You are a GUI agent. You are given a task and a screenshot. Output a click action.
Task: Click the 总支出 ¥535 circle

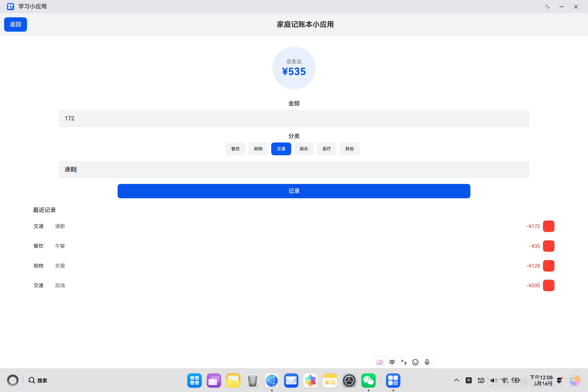[294, 68]
